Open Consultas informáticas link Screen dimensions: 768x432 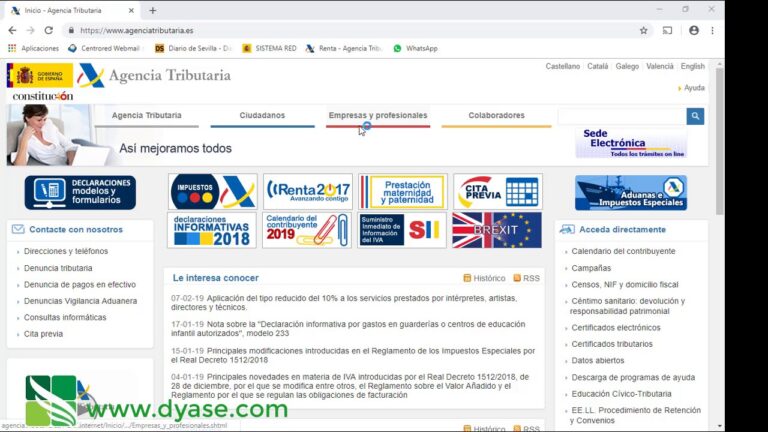click(x=65, y=317)
